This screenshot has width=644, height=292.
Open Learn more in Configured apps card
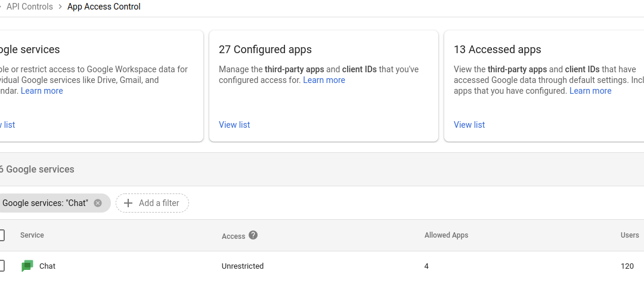click(324, 80)
